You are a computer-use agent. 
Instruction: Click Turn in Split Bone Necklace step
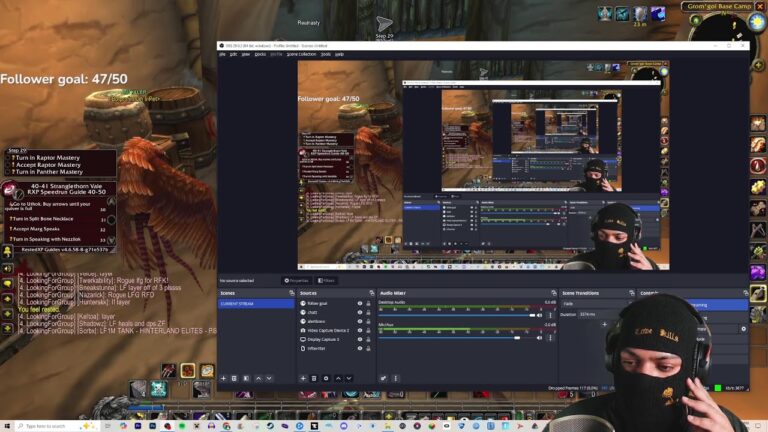42,219
